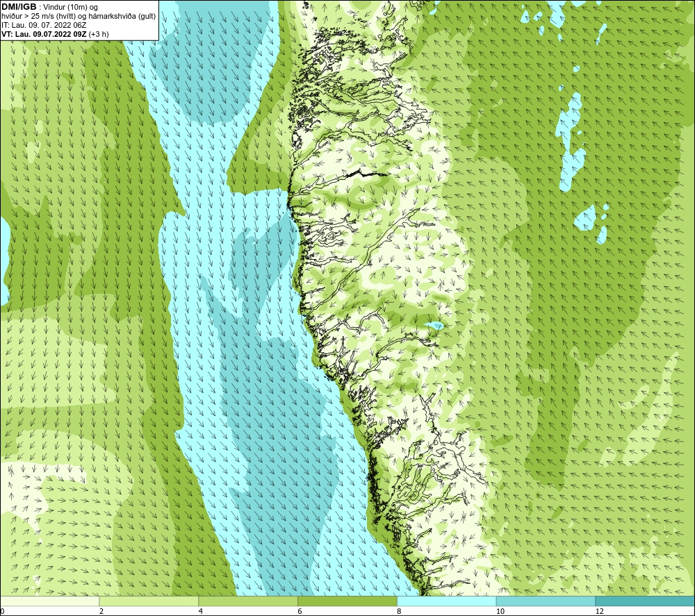Click the medium green 4–6 m/s legend swatch
Image resolution: width=695 pixels, height=616 pixels.
(248, 601)
